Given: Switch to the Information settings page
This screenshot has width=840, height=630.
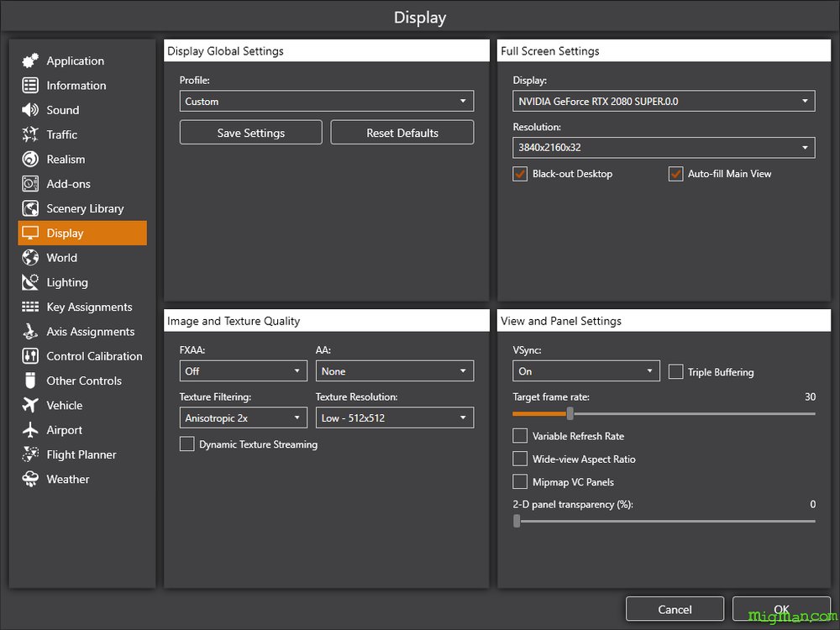Looking at the screenshot, I should pos(82,85).
